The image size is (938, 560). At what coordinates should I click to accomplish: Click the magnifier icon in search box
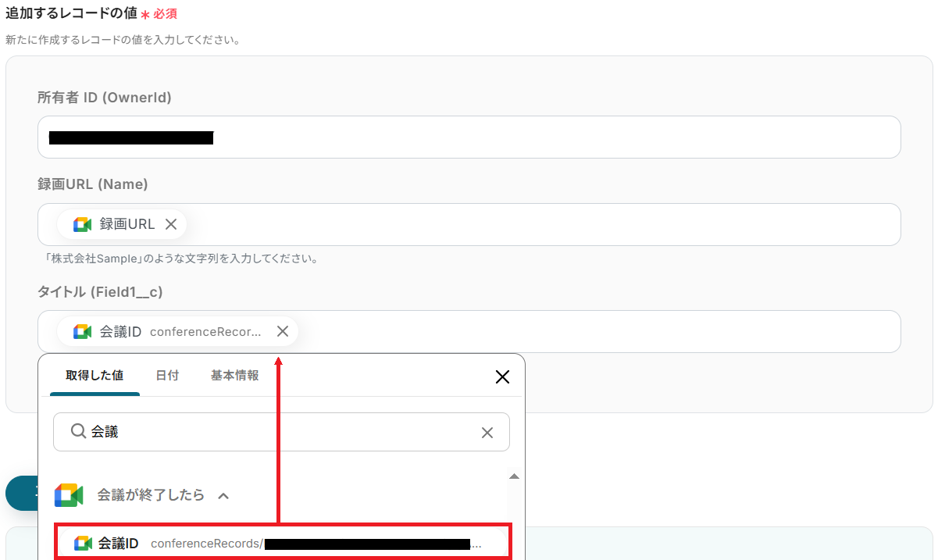tap(78, 431)
